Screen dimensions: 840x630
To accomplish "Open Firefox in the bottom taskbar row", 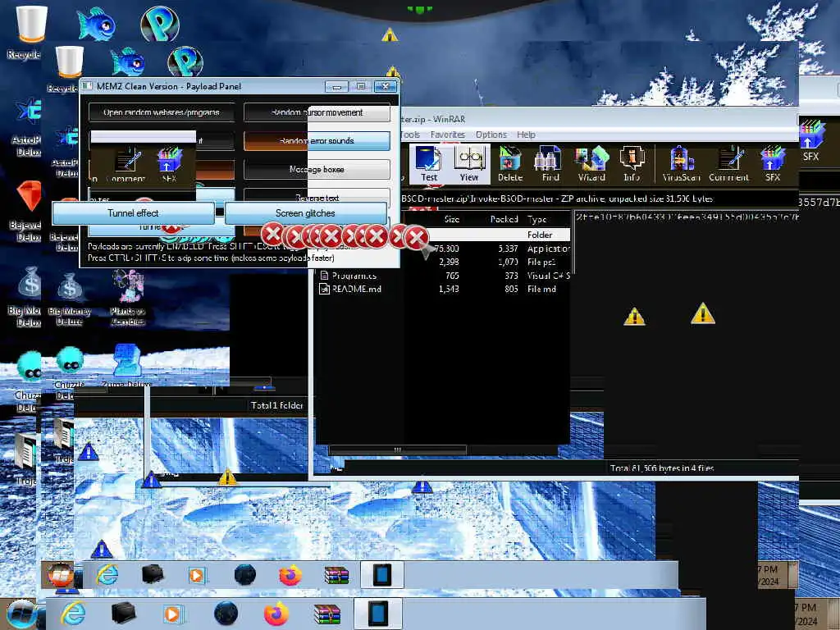I will click(x=276, y=614).
